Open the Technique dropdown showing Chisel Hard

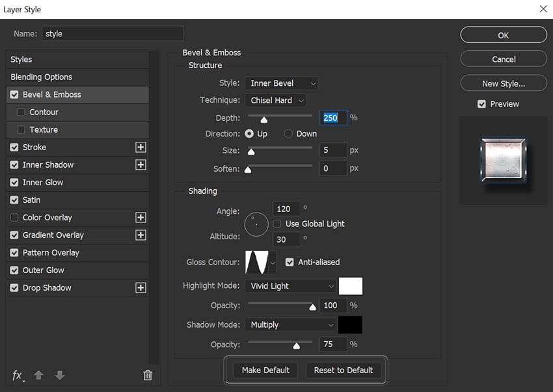click(276, 100)
